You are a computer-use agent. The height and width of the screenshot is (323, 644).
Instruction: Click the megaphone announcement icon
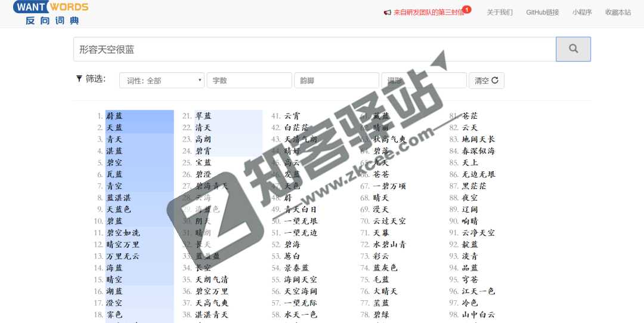387,13
